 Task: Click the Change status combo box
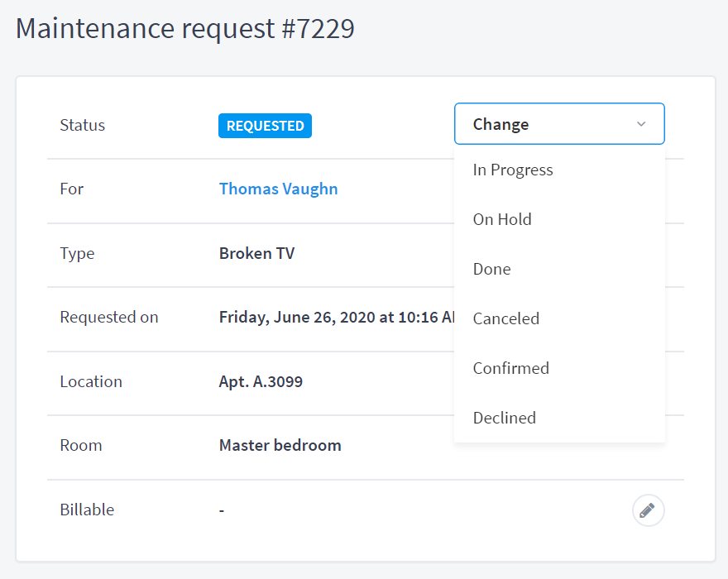(x=559, y=124)
